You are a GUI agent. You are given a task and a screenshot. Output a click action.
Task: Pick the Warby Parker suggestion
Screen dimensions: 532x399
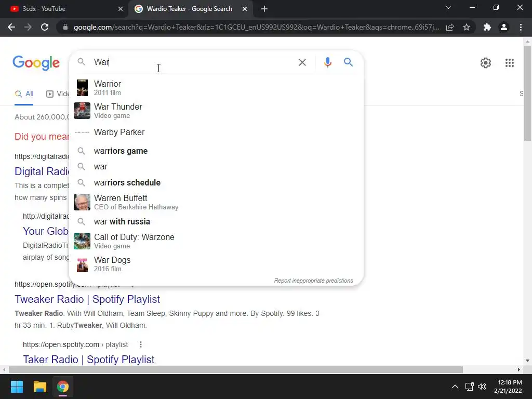click(x=216, y=132)
